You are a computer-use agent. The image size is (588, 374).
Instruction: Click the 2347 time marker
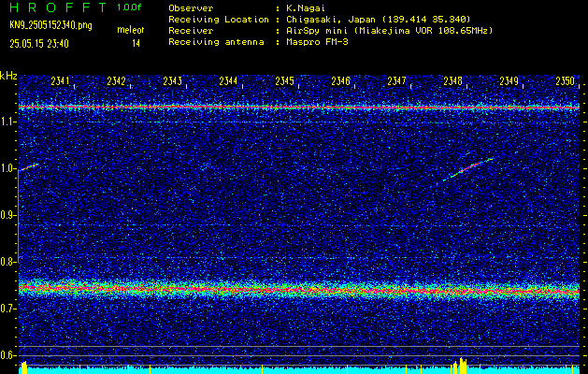click(396, 81)
